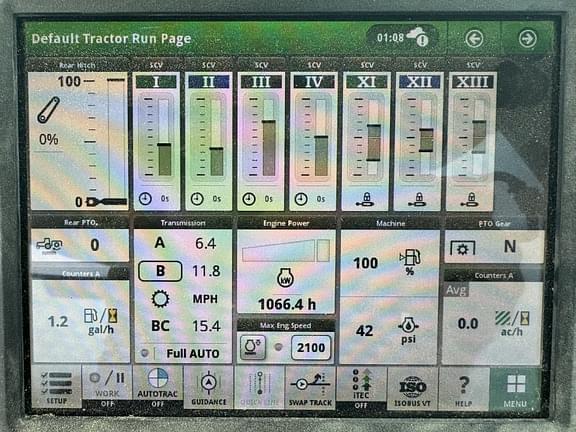
Task: Toggle the max engine speed enable icon
Action: point(253,346)
